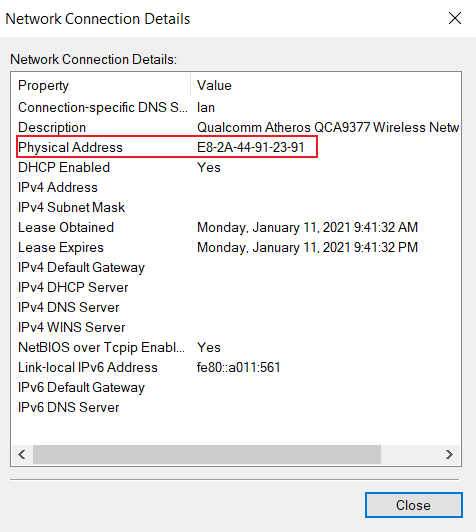Click the IPv4 DNS Server row

click(236, 307)
